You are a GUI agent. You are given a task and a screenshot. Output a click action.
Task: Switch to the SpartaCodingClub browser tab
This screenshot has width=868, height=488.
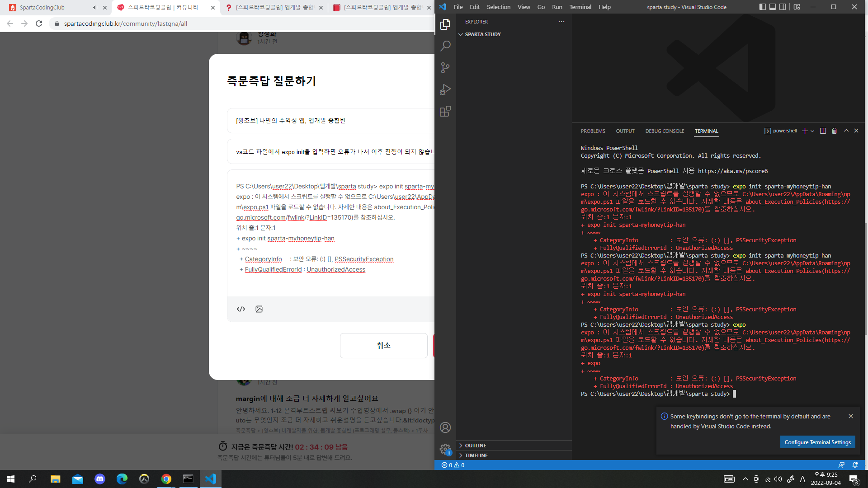(49, 8)
